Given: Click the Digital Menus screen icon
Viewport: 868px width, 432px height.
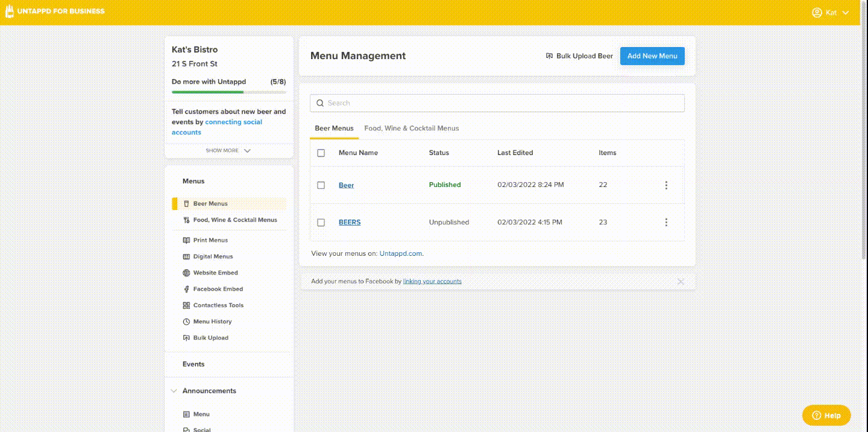Looking at the screenshot, I should click(187, 257).
